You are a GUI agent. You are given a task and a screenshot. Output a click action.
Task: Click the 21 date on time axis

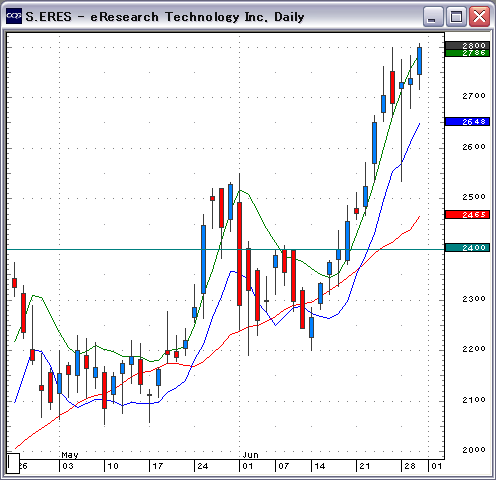pyautogui.click(x=365, y=466)
